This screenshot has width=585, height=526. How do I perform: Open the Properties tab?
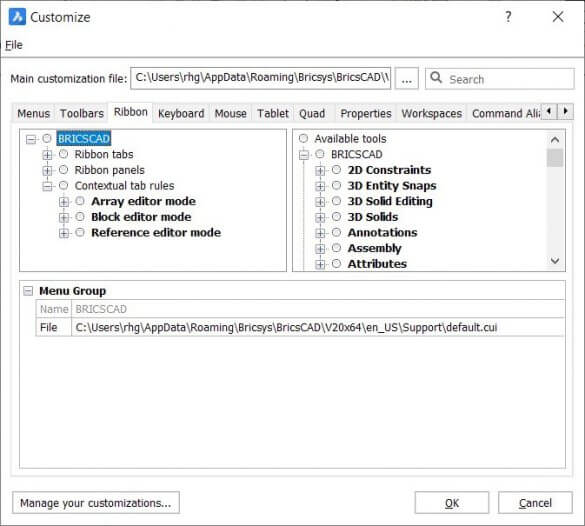click(x=366, y=113)
